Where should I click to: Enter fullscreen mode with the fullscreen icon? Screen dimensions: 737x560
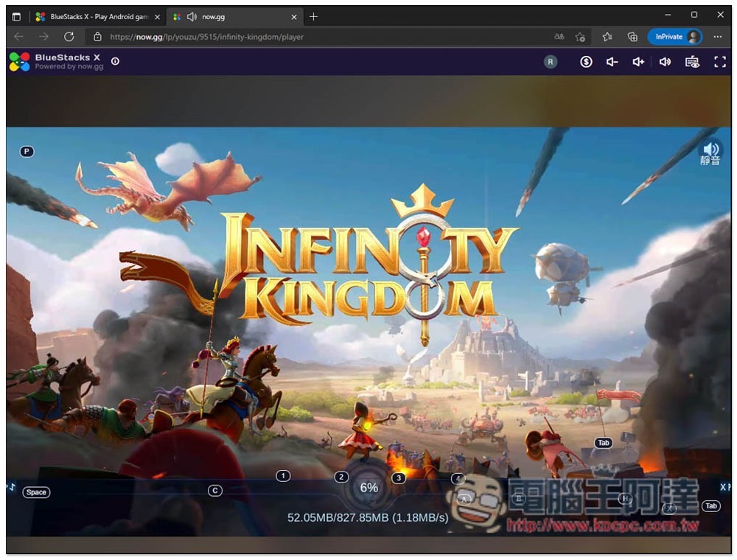point(719,62)
